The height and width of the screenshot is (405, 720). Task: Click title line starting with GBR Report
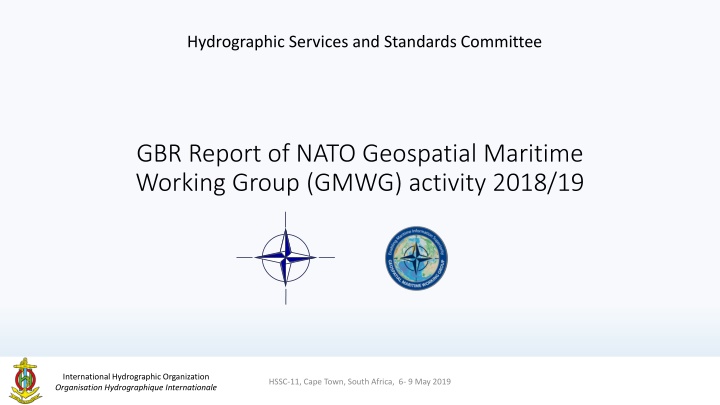(359, 157)
